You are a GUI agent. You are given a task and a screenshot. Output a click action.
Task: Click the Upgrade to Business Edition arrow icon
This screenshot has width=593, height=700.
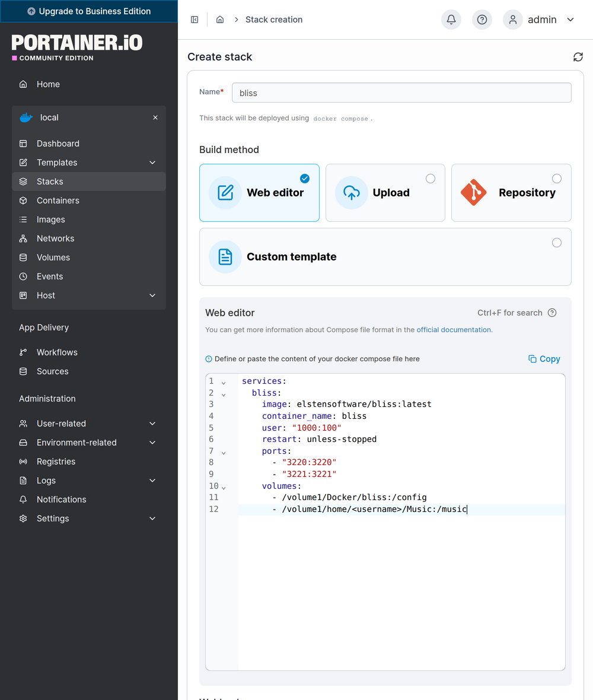(31, 12)
